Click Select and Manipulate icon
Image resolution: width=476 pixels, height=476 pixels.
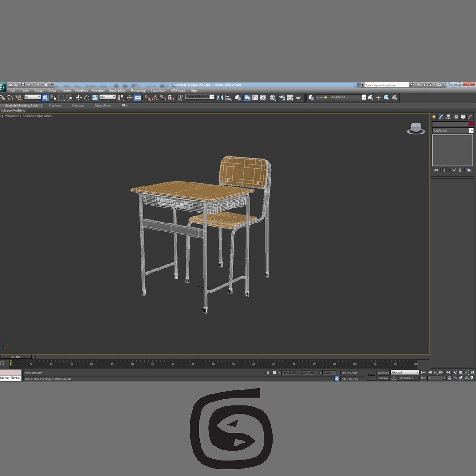130,98
